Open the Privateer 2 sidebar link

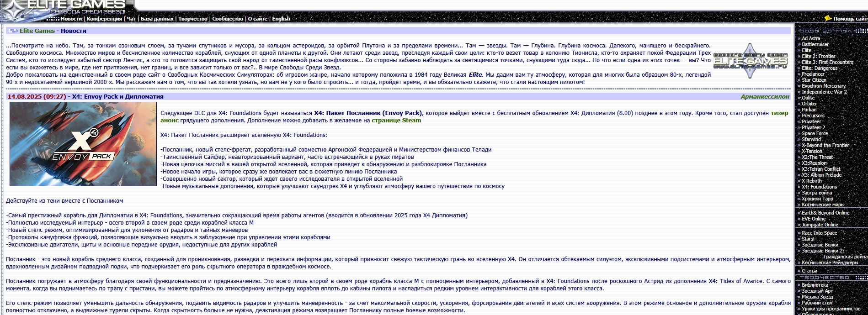point(813,127)
